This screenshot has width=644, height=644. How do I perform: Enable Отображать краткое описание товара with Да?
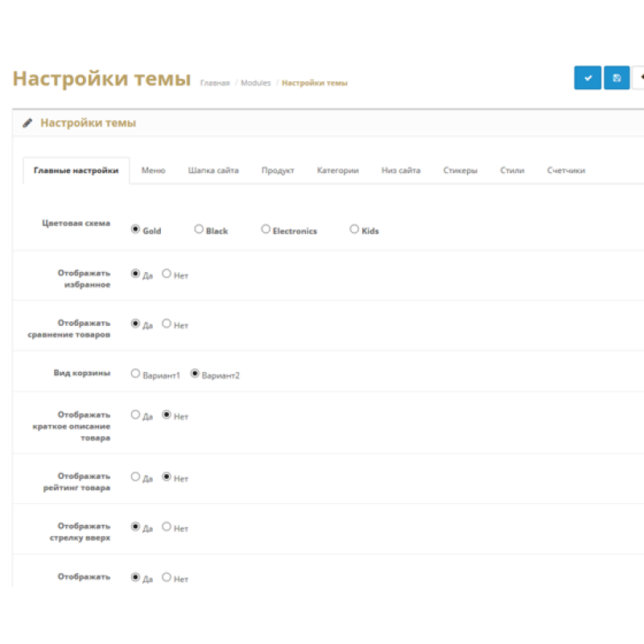[135, 415]
